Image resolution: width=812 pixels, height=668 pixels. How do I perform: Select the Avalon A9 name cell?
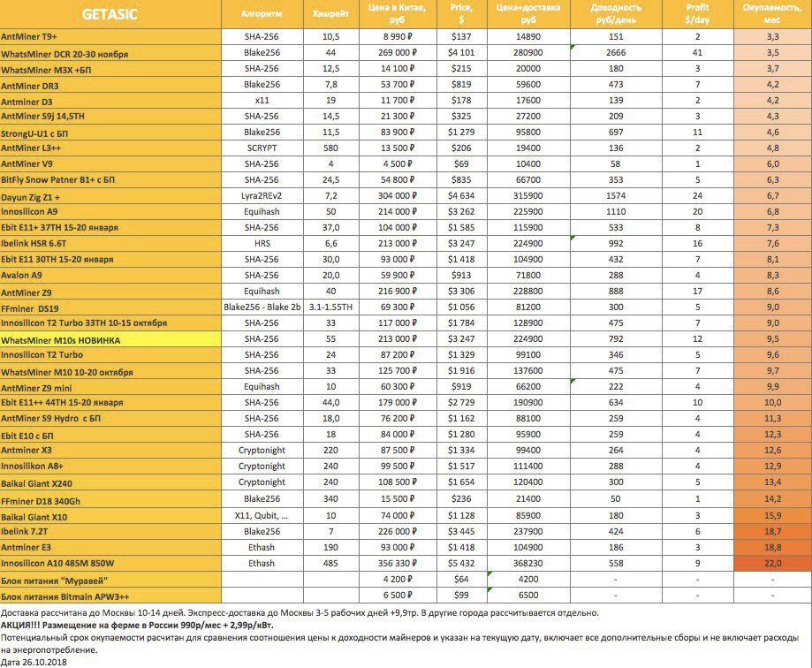(110, 276)
